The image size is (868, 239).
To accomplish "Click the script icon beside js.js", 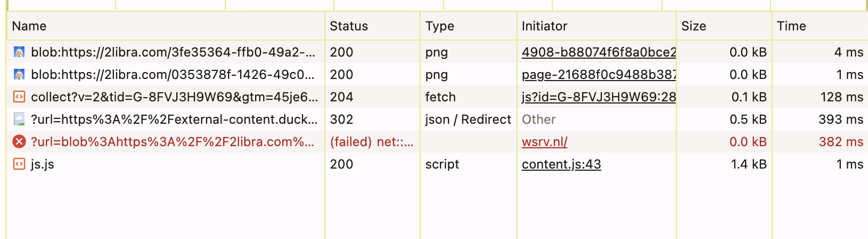I will click(19, 164).
